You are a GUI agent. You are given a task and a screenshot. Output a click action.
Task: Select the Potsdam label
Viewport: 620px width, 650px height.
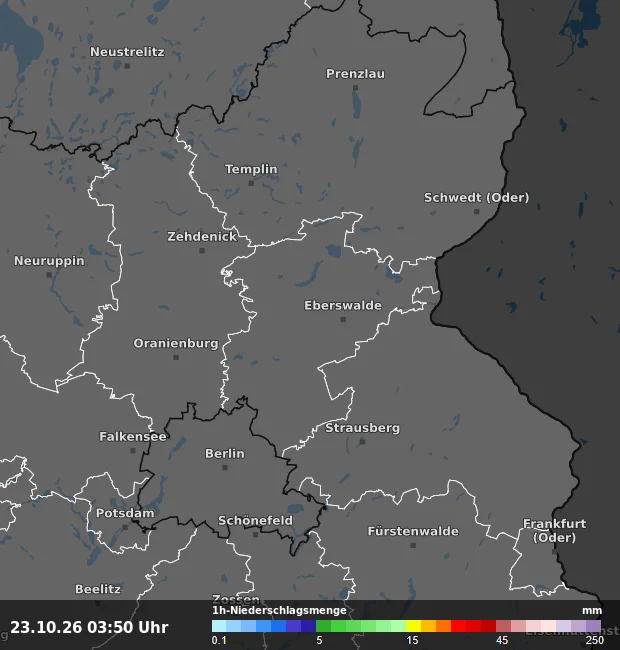click(125, 513)
